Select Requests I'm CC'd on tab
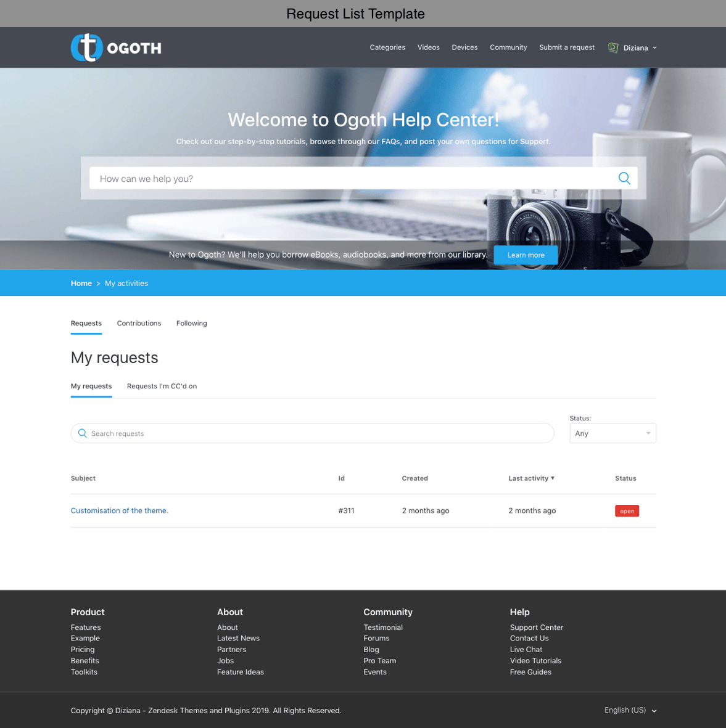This screenshot has width=726, height=728. click(x=162, y=386)
